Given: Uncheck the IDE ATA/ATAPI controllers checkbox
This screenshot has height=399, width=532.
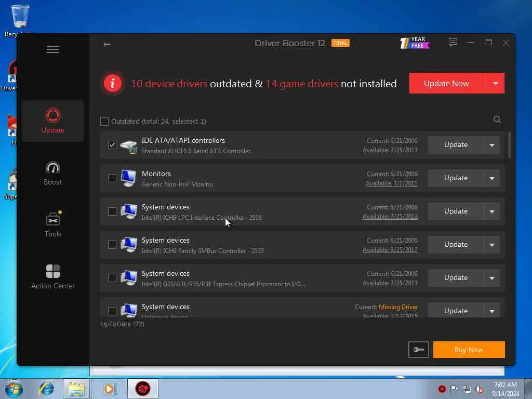Looking at the screenshot, I should (x=112, y=145).
